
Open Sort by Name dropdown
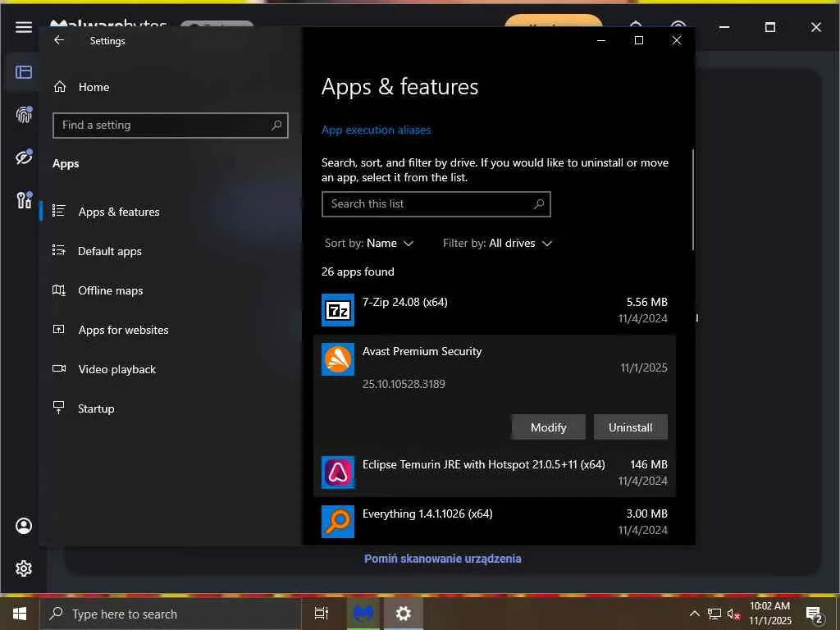pyautogui.click(x=369, y=243)
